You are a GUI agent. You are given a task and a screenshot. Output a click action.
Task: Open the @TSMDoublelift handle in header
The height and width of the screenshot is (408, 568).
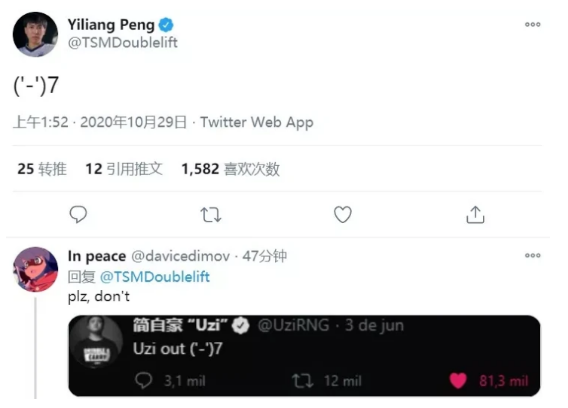pyautogui.click(x=122, y=43)
